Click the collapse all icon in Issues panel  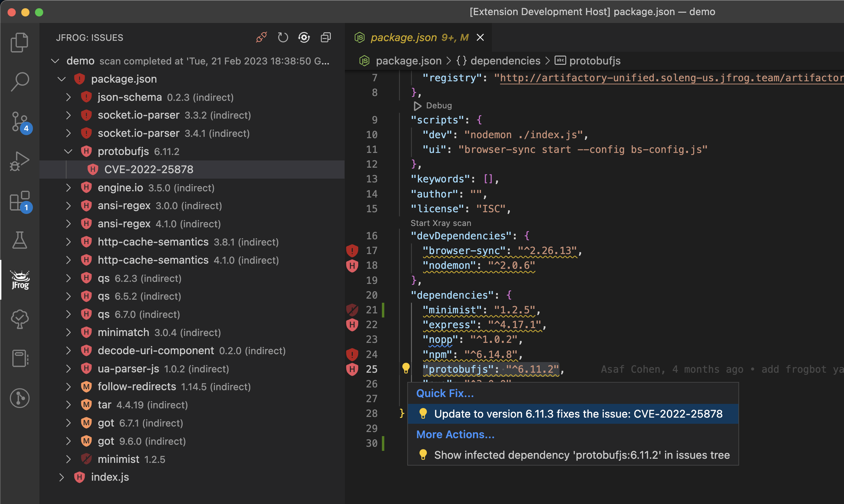click(326, 37)
